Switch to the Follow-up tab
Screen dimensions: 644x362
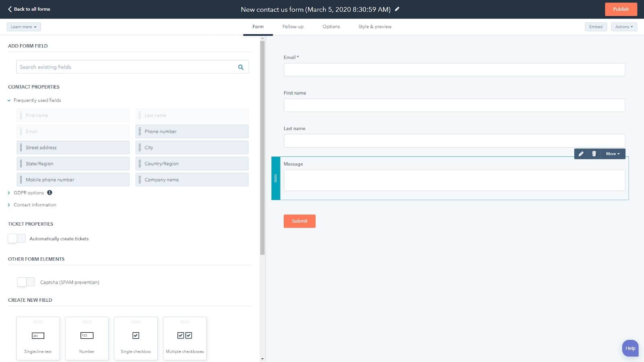[x=293, y=27]
